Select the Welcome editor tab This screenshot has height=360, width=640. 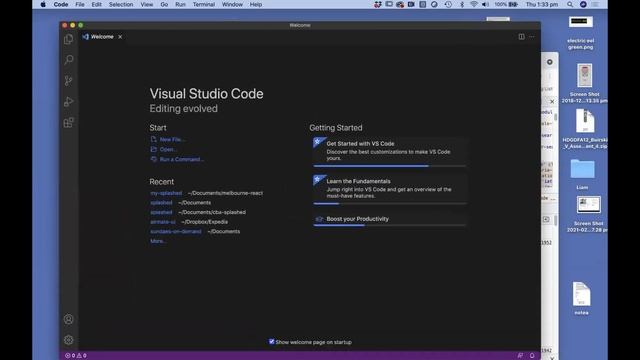coord(102,37)
